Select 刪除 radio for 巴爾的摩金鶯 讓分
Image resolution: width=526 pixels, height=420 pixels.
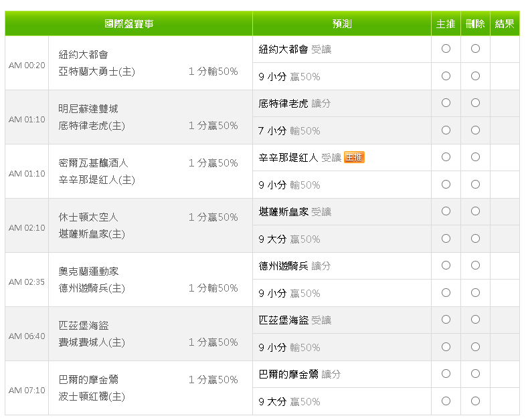[x=475, y=374]
